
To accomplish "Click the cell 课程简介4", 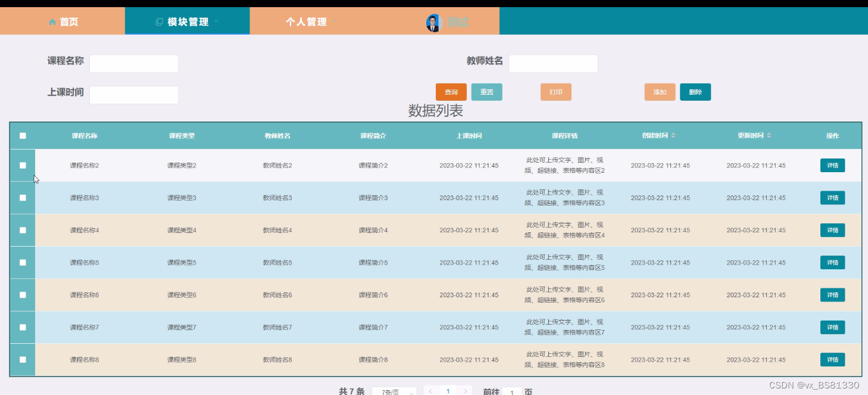I will tap(373, 230).
